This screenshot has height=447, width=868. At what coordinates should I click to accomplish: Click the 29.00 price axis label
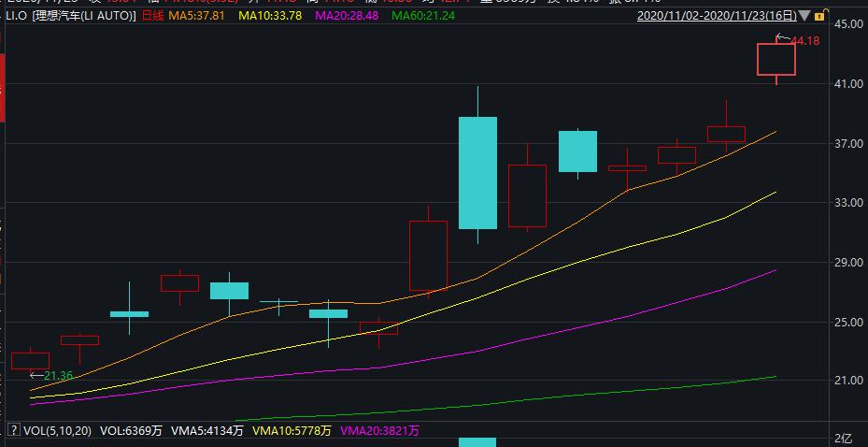tap(850, 262)
